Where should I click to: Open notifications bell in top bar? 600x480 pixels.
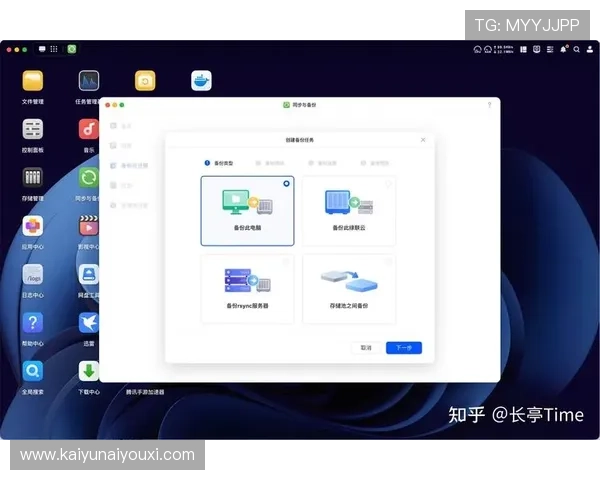click(x=564, y=49)
